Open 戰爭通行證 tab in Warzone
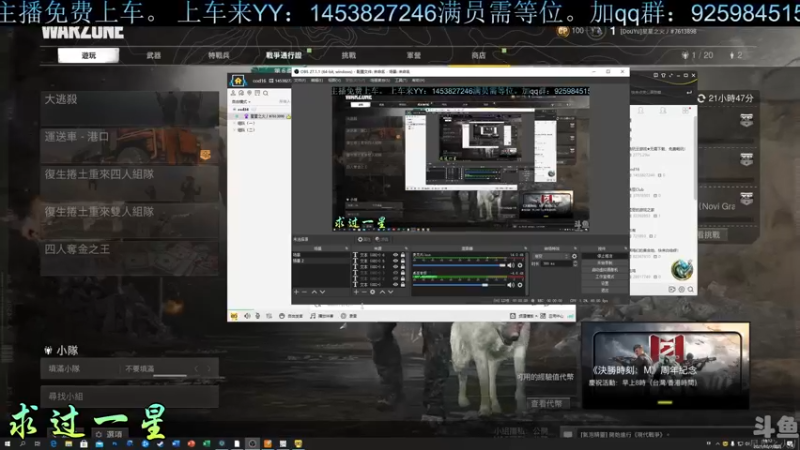The height and width of the screenshot is (450, 800). tap(284, 55)
